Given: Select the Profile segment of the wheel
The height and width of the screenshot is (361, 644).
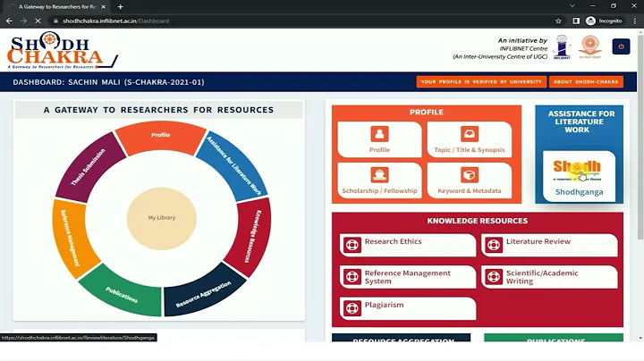Looking at the screenshot, I should [161, 136].
